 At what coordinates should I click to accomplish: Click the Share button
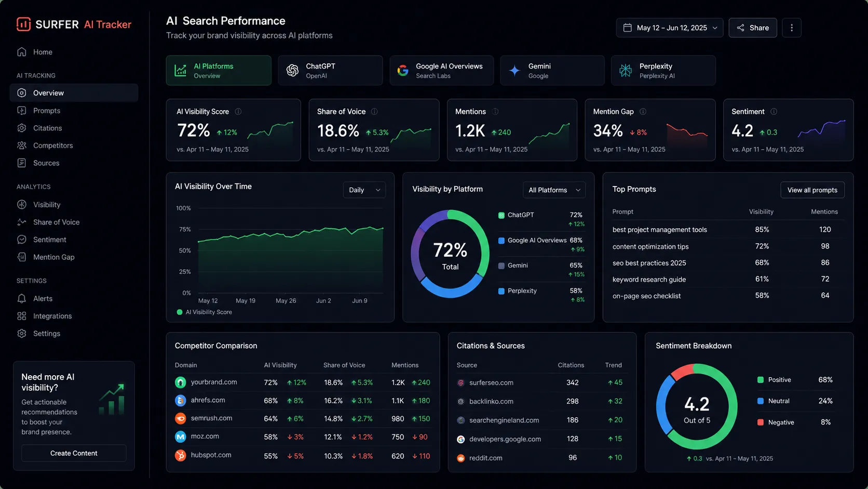point(753,28)
